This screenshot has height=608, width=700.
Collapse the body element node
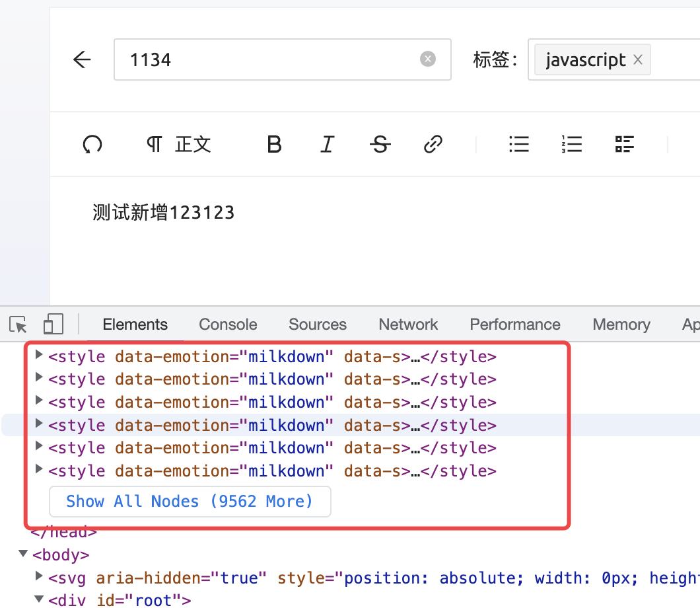pyautogui.click(x=23, y=554)
